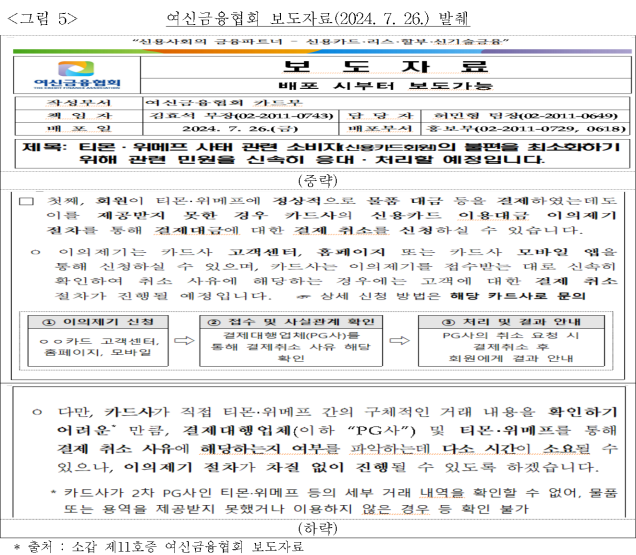Click the arrow between steps ① and ②

[184, 340]
